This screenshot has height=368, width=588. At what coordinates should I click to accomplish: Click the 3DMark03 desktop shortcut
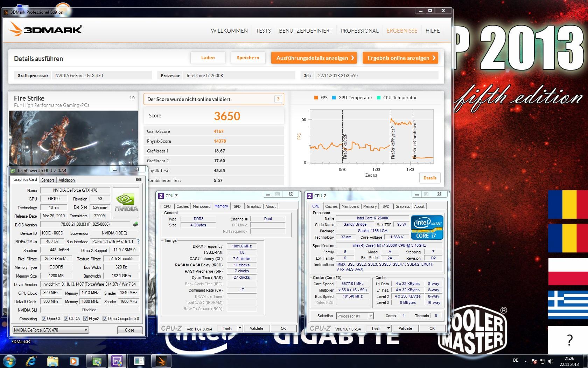point(21,341)
